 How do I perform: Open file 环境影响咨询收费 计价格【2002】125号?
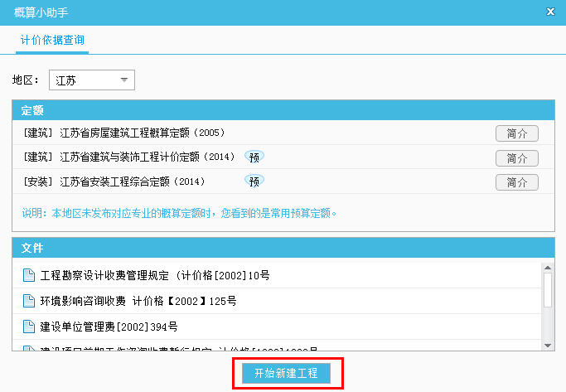click(x=138, y=300)
